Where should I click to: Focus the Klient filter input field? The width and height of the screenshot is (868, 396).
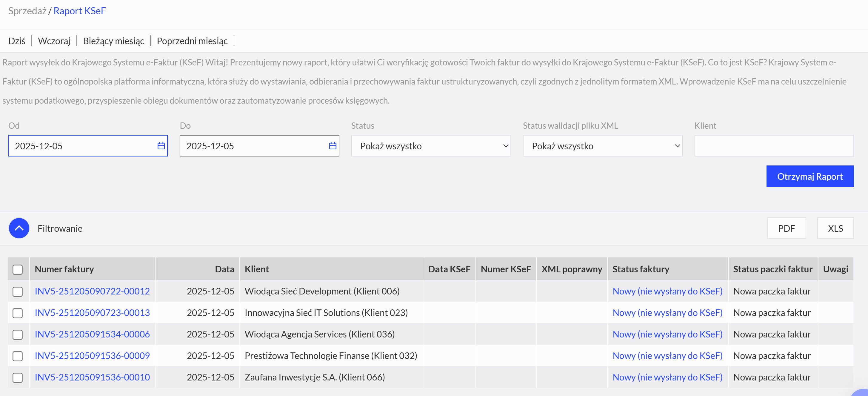coord(774,146)
